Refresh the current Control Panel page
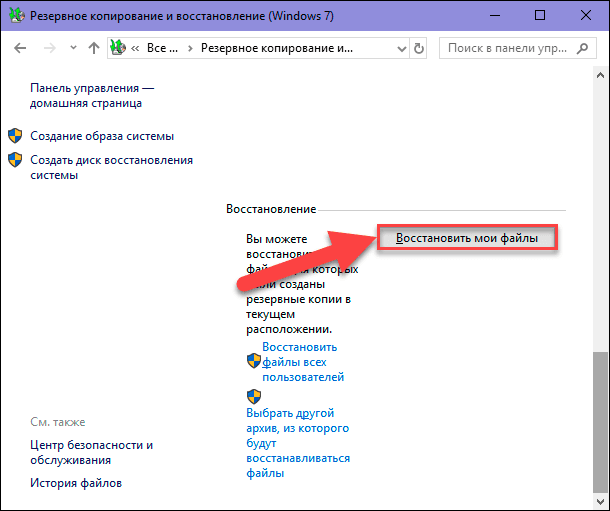610x511 pixels. coord(419,49)
